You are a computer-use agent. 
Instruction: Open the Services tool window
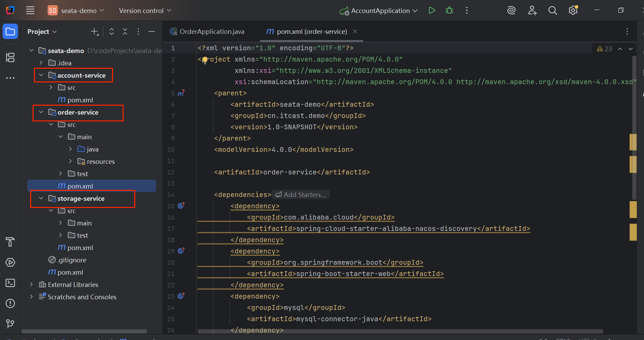(x=10, y=262)
